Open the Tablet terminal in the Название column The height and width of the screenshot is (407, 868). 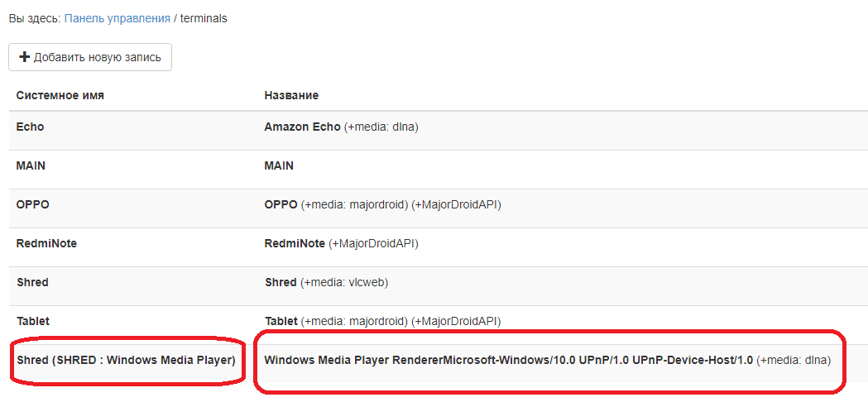point(281,320)
